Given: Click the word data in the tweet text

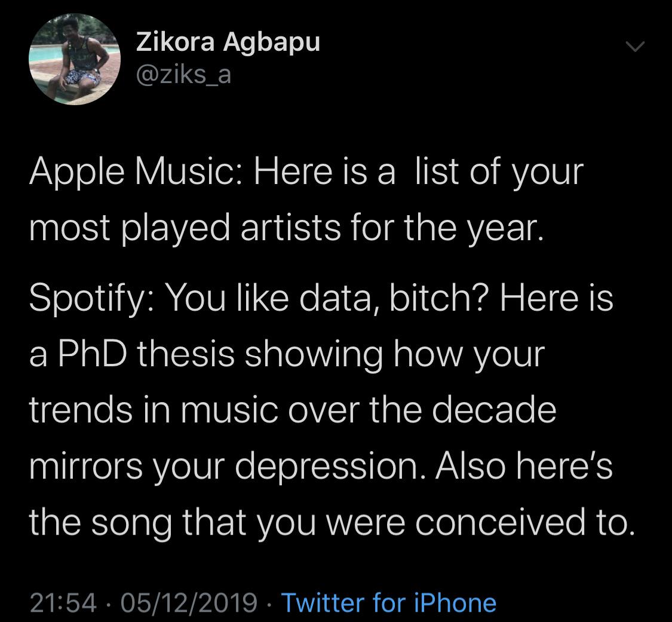Looking at the screenshot, I should (335, 299).
